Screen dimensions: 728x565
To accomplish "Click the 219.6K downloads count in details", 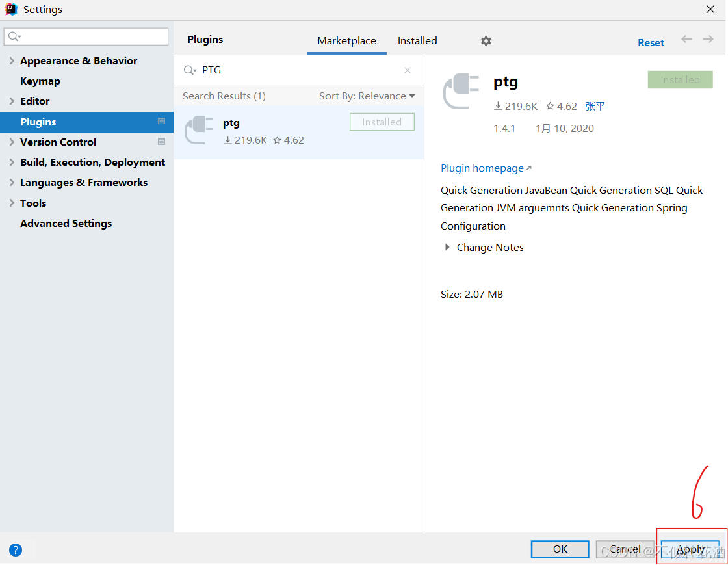I will click(516, 107).
